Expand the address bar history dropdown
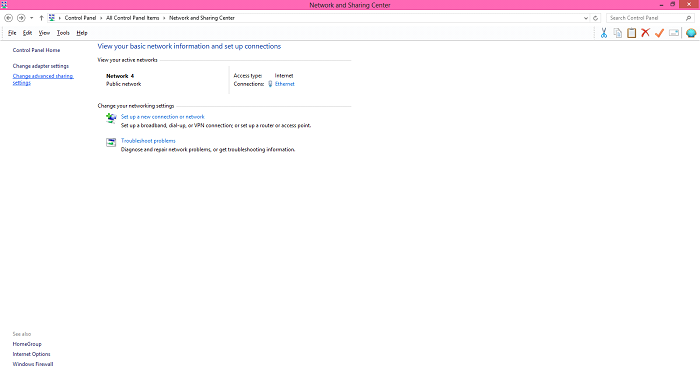700x376 pixels. [586, 18]
